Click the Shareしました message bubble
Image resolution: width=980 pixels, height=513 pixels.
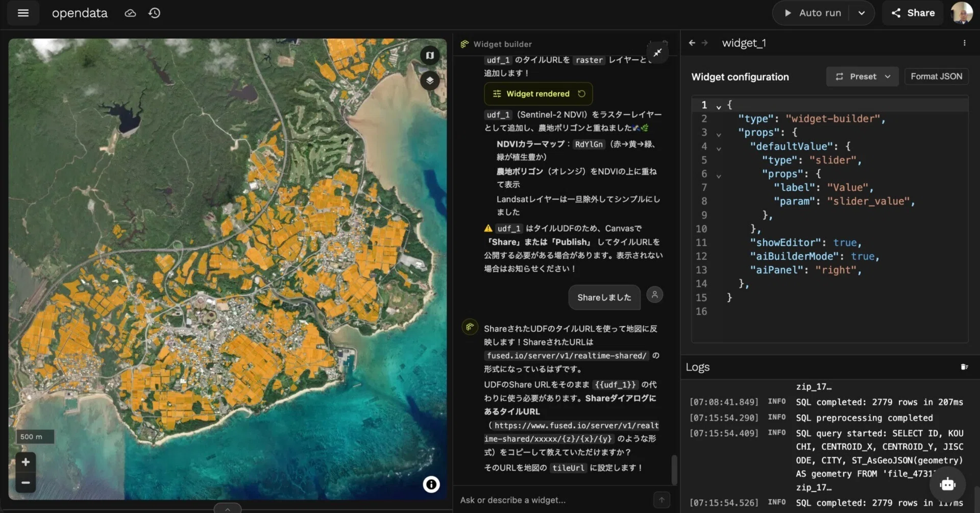(x=604, y=298)
